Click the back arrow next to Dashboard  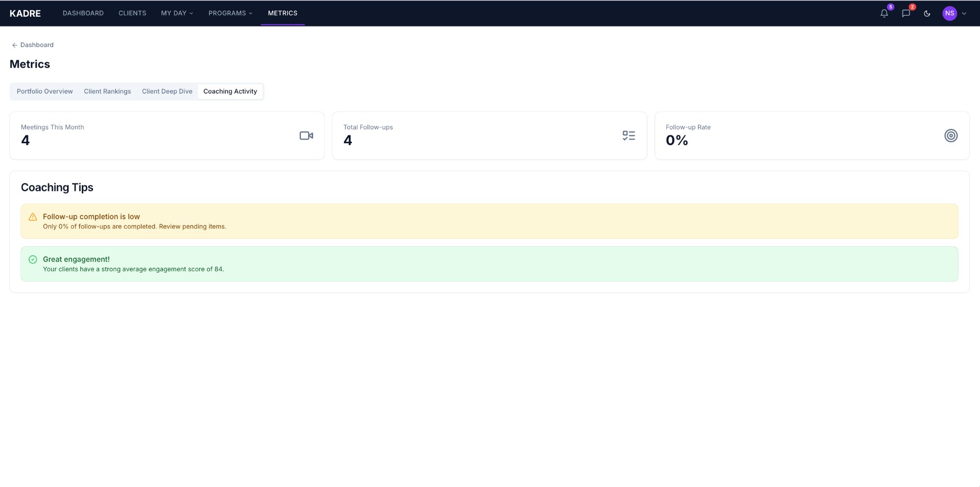pyautogui.click(x=15, y=45)
